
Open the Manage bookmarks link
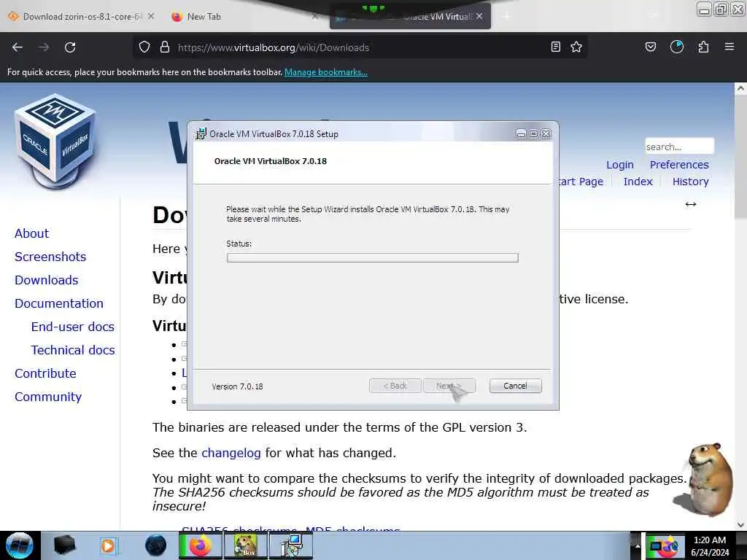326,72
